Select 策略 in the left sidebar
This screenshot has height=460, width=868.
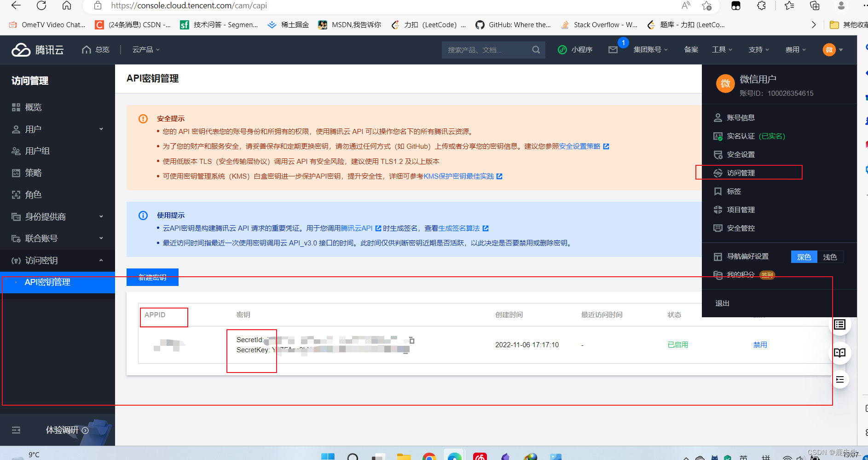33,173
